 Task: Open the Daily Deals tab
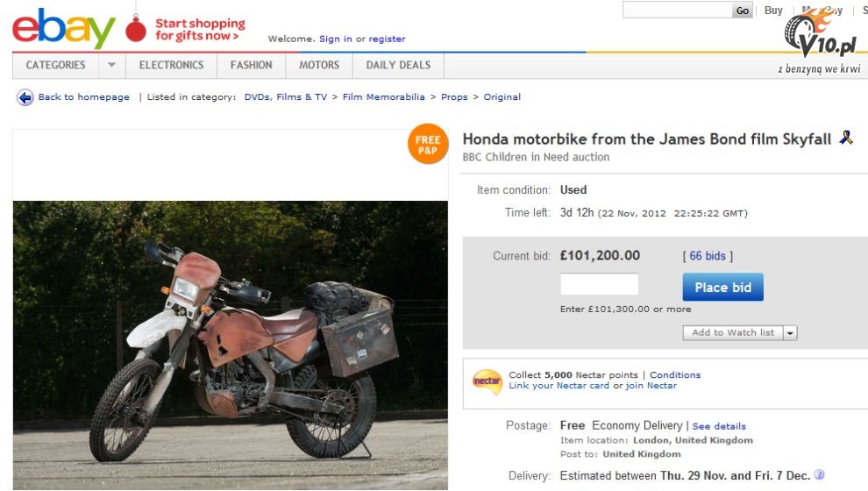coord(398,65)
